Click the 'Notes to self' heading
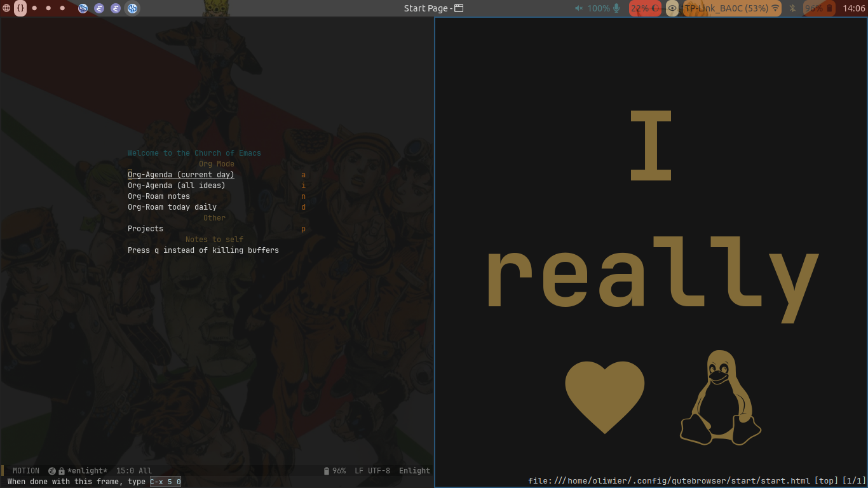The width and height of the screenshot is (868, 488). (214, 240)
